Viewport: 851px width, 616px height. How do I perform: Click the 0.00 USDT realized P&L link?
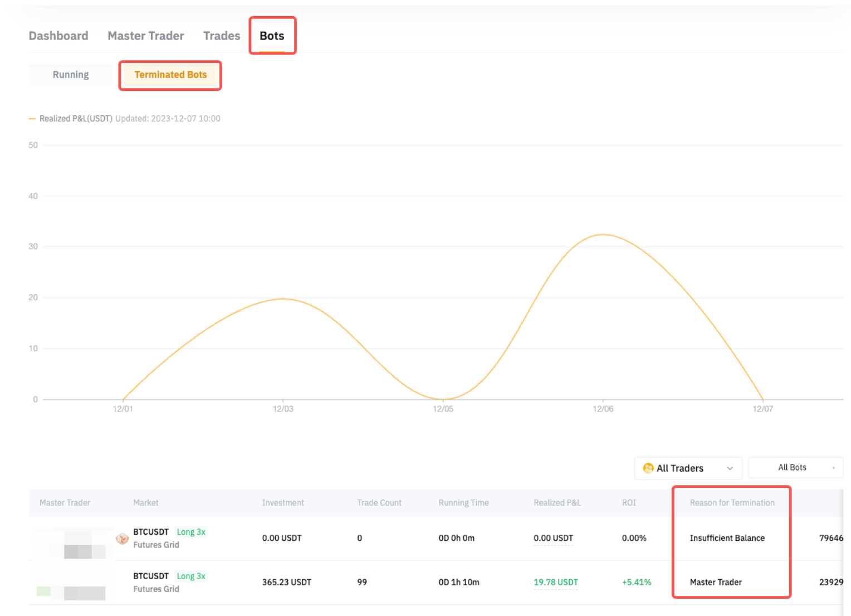pyautogui.click(x=553, y=538)
